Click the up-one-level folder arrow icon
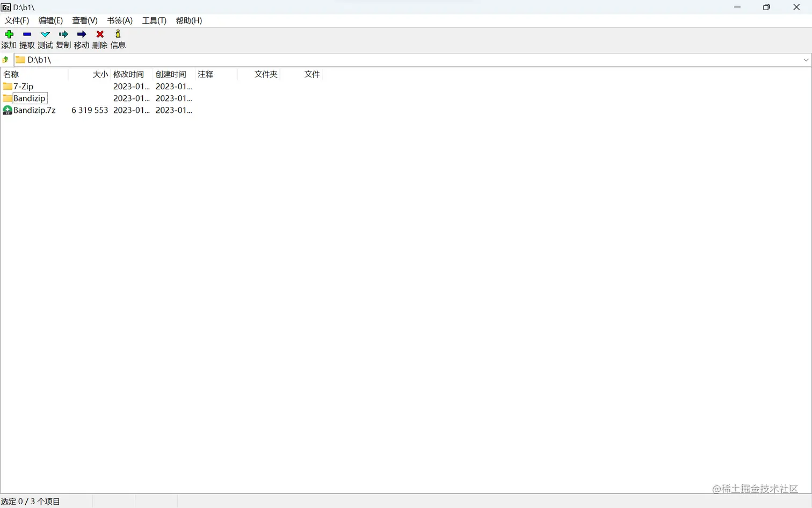Image resolution: width=812 pixels, height=508 pixels. tap(5, 60)
